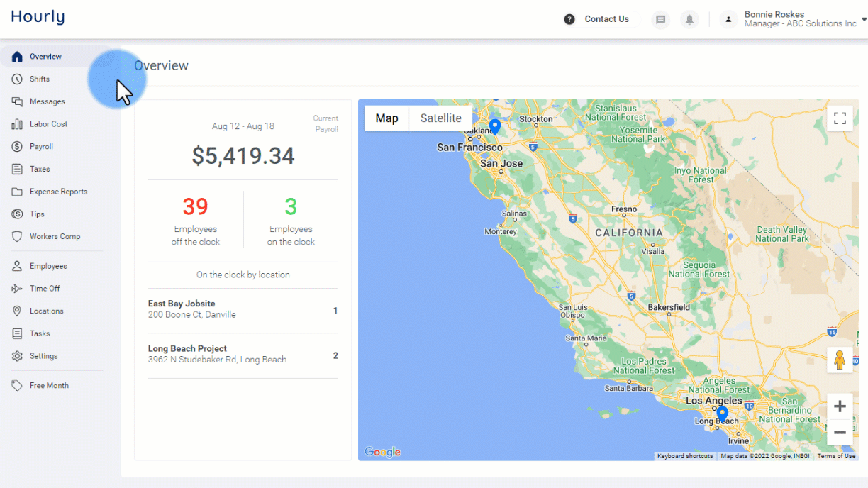Click the Expense Reports folder icon
This screenshot has height=488, width=868.
17,192
